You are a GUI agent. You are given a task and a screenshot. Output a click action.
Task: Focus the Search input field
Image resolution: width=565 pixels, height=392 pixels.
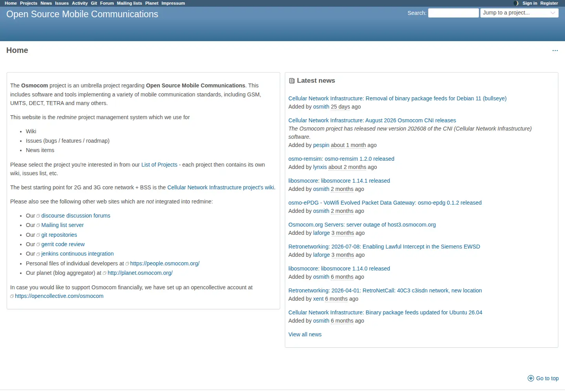454,13
